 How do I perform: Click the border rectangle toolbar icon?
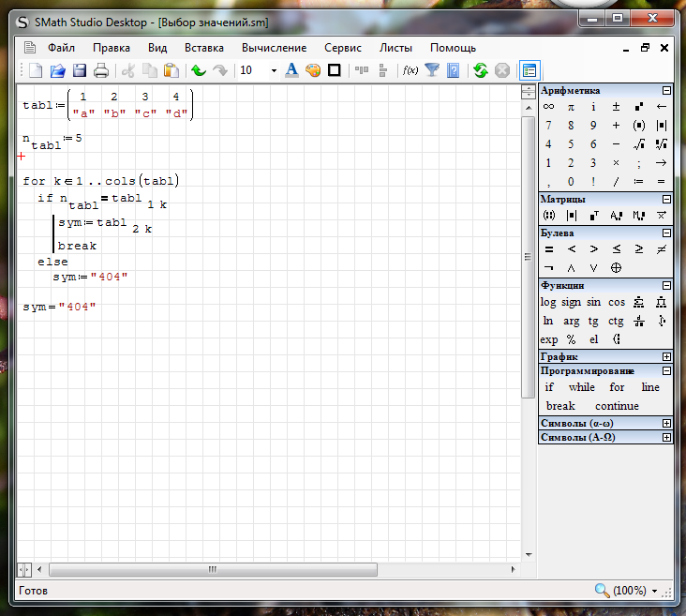point(334,70)
